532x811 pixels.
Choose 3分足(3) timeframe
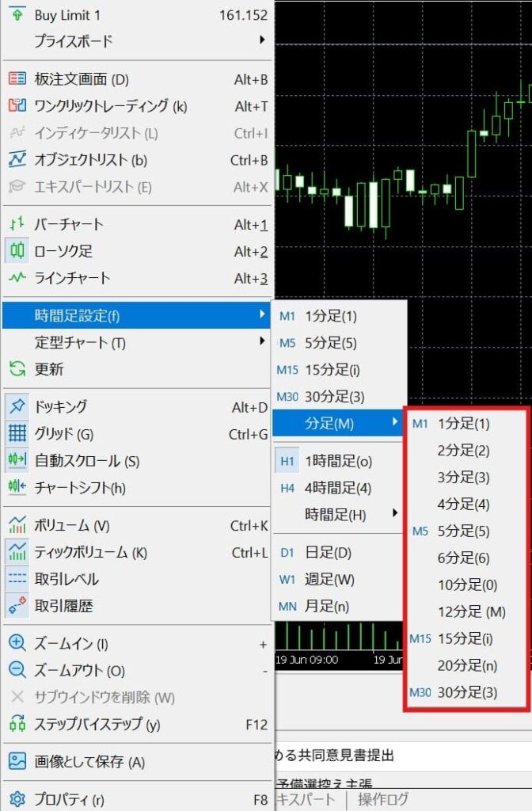pyautogui.click(x=466, y=478)
